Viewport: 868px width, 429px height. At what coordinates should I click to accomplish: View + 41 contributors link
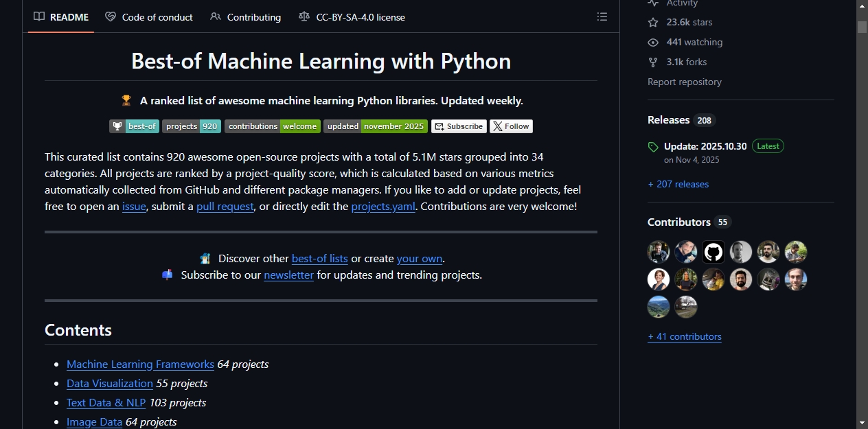pos(685,336)
